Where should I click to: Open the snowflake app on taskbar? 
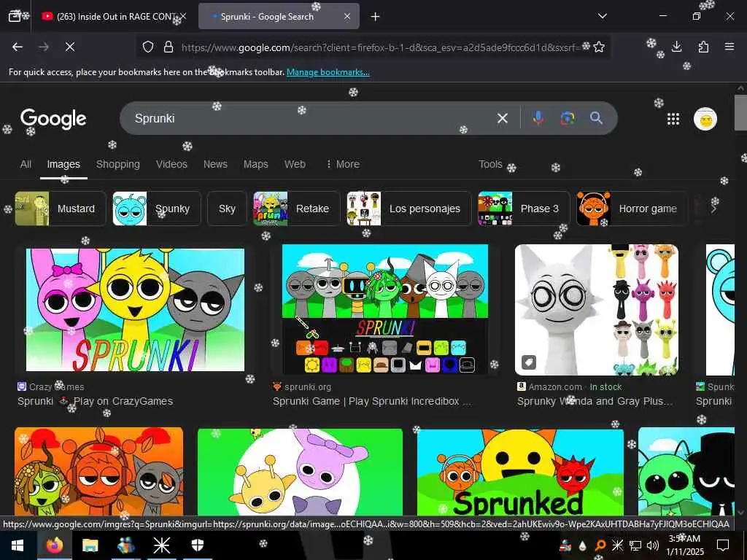click(161, 545)
